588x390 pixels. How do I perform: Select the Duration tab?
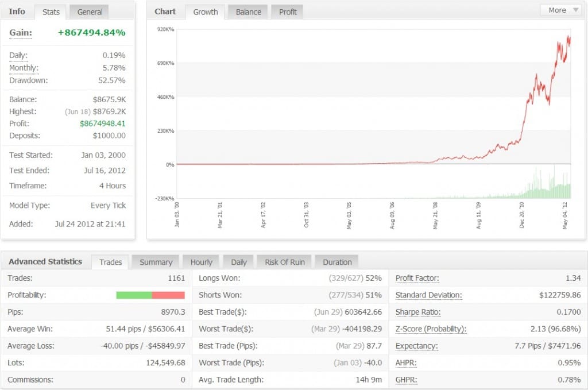coord(337,262)
